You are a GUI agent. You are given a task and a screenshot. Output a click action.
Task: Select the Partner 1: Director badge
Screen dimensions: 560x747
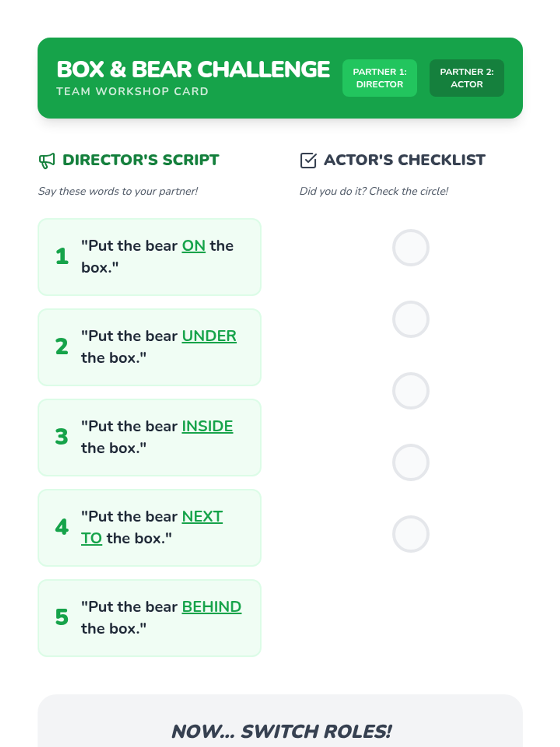[x=380, y=78]
